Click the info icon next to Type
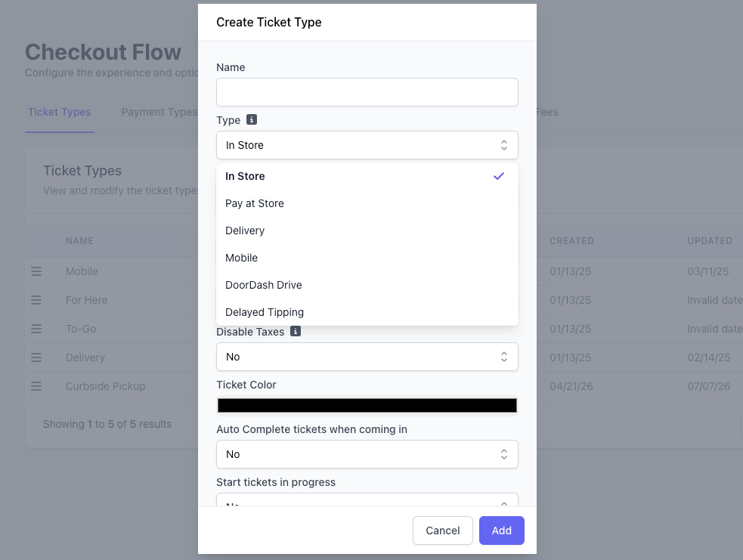The width and height of the screenshot is (743, 560). [252, 119]
